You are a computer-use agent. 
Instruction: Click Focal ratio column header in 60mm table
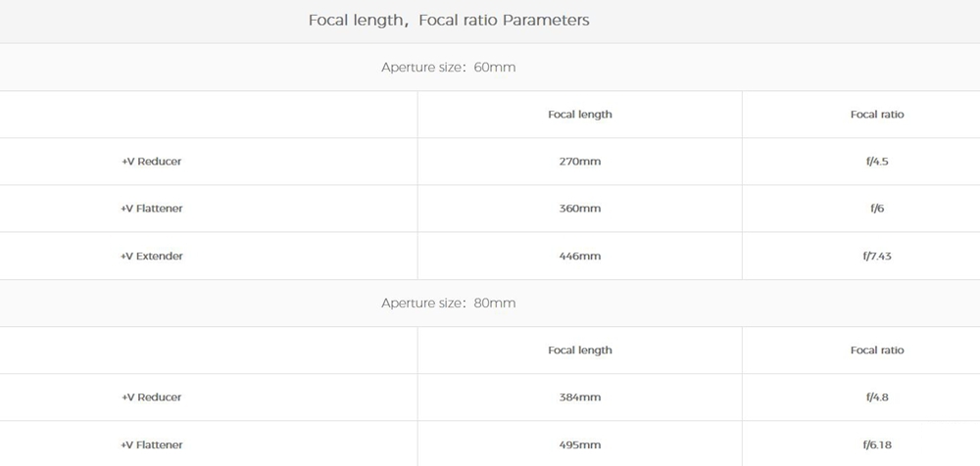tap(877, 115)
